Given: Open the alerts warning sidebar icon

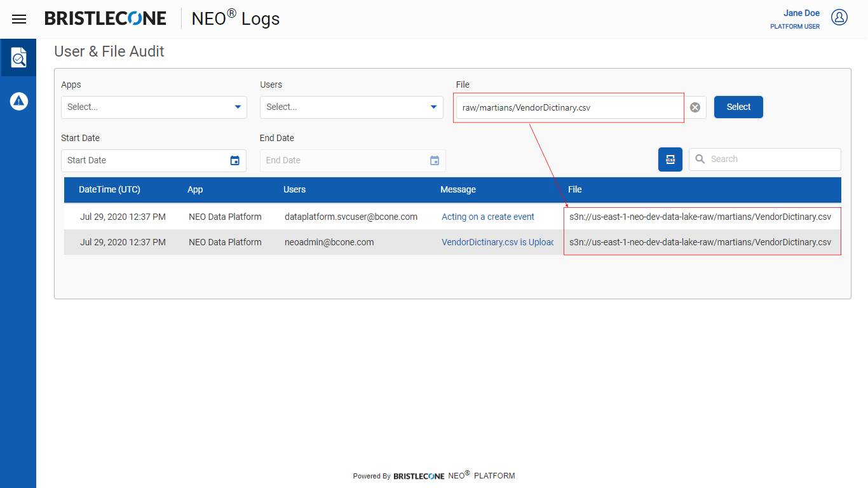Looking at the screenshot, I should point(18,100).
